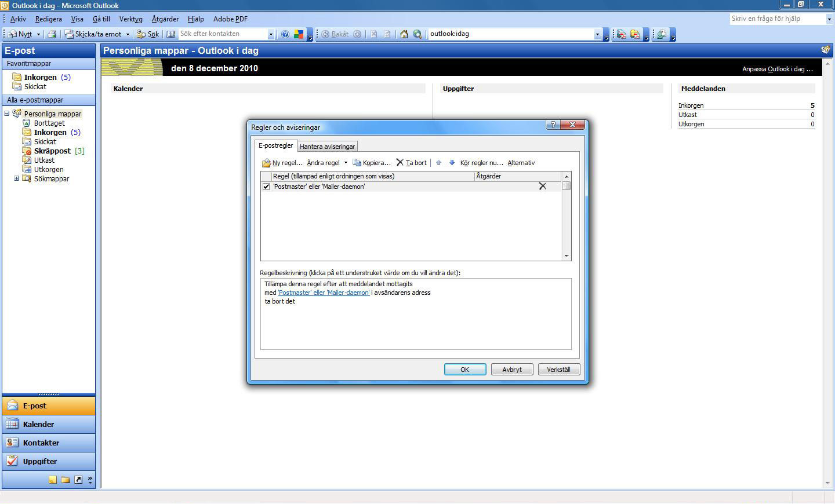Image resolution: width=835 pixels, height=504 pixels.
Task: Select Utkorgen folder in tree
Action: coord(49,169)
